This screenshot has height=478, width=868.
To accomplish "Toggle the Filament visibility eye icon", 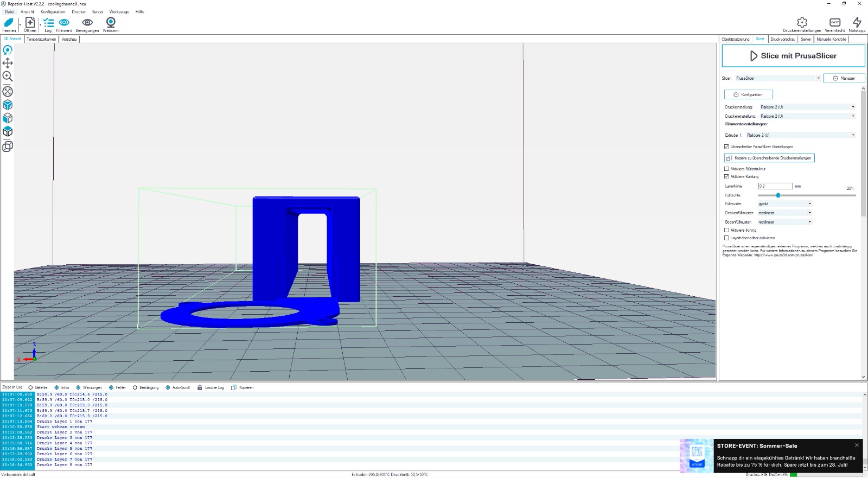I will 64,23.
